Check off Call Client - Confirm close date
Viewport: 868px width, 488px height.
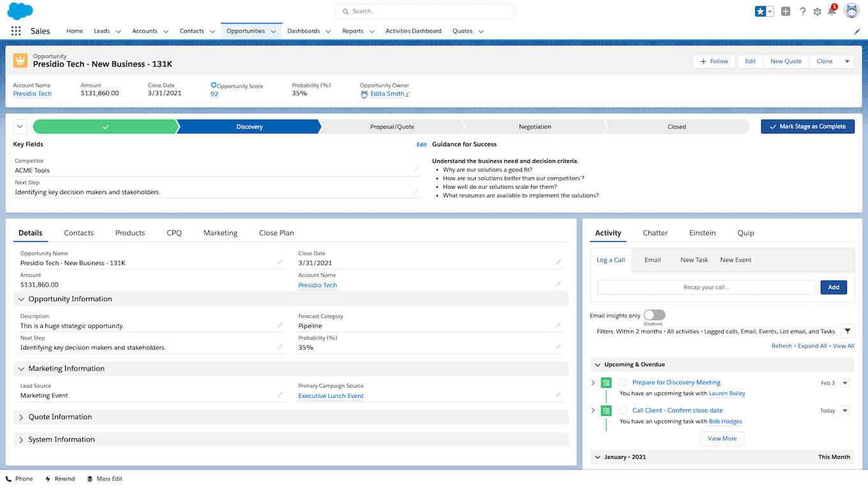click(x=624, y=411)
